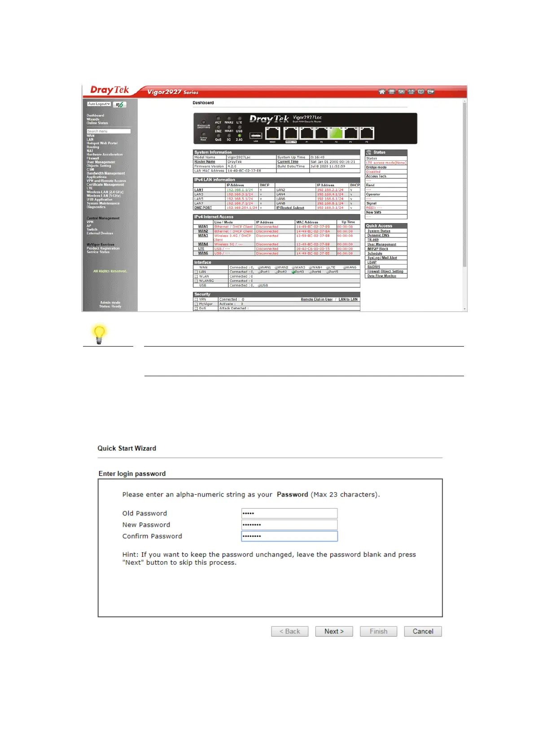
Task: Open Central Management menu section
Action: (x=103, y=218)
